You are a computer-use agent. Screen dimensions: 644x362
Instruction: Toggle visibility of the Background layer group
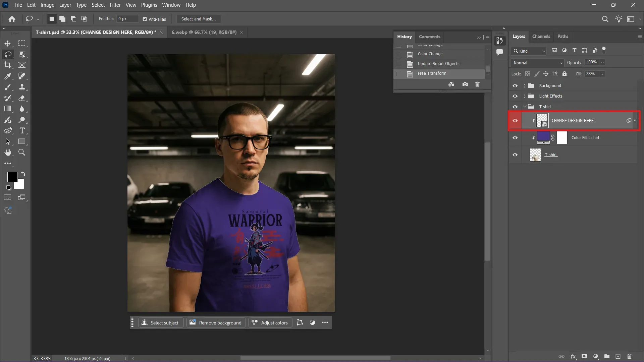[x=515, y=86]
